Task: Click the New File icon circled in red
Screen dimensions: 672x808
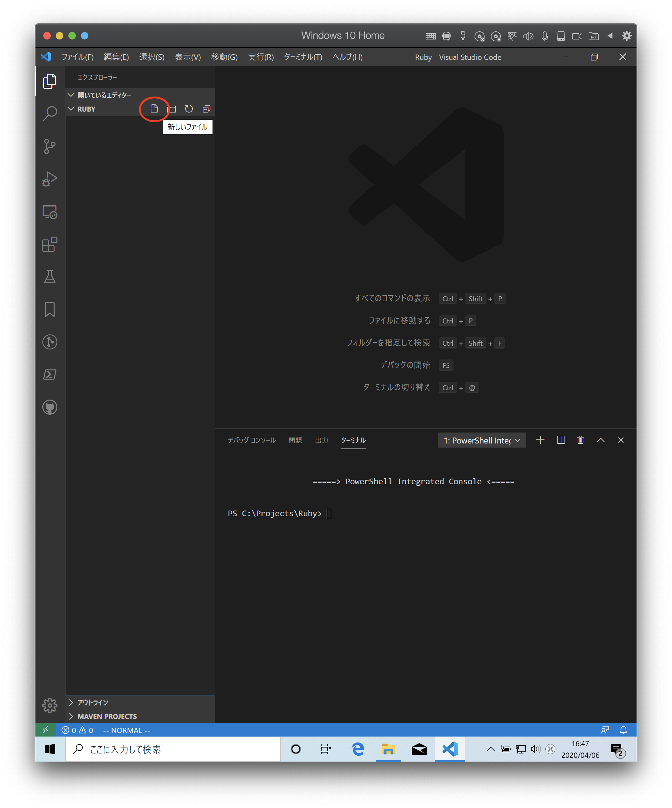Action: click(x=154, y=108)
